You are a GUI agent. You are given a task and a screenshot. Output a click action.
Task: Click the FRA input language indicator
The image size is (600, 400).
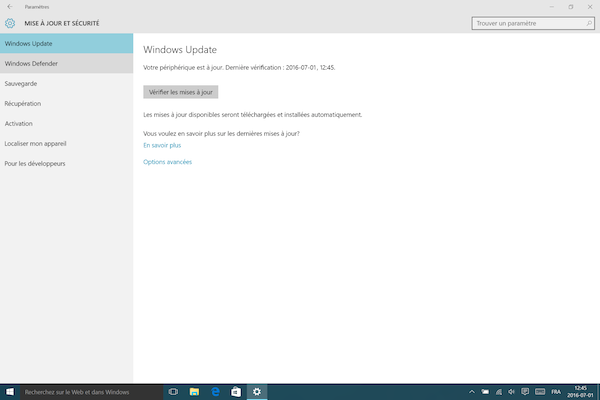(x=556, y=392)
